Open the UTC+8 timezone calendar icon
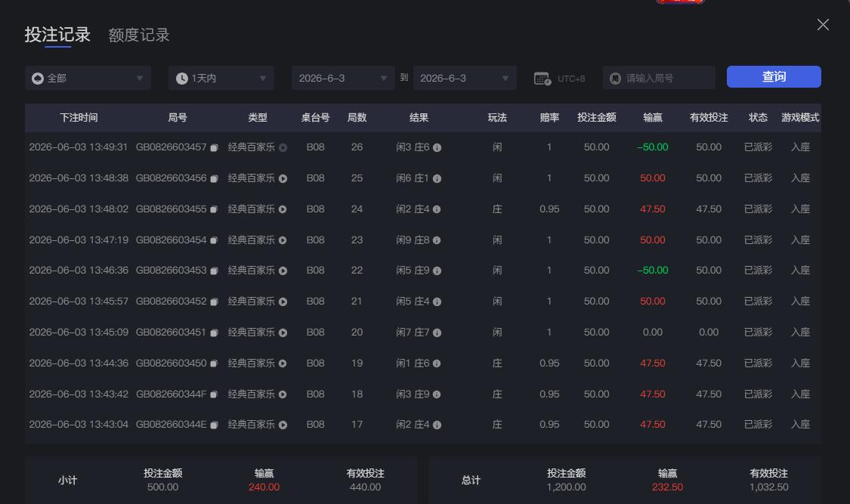This screenshot has height=504, width=850. coord(542,79)
